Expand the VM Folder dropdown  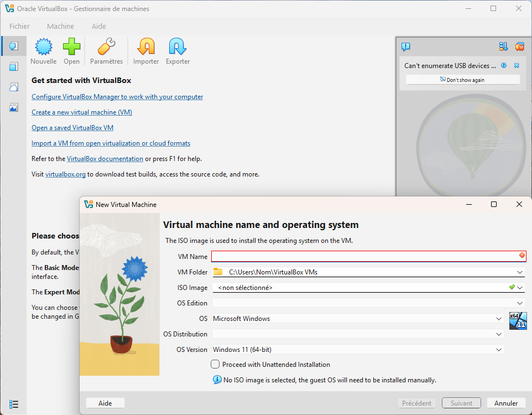[520, 272]
